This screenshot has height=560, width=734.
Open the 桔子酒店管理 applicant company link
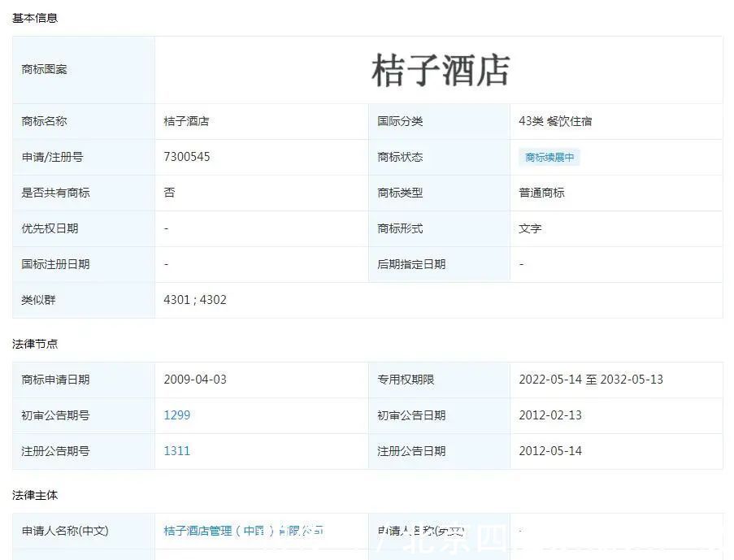pyautogui.click(x=243, y=531)
